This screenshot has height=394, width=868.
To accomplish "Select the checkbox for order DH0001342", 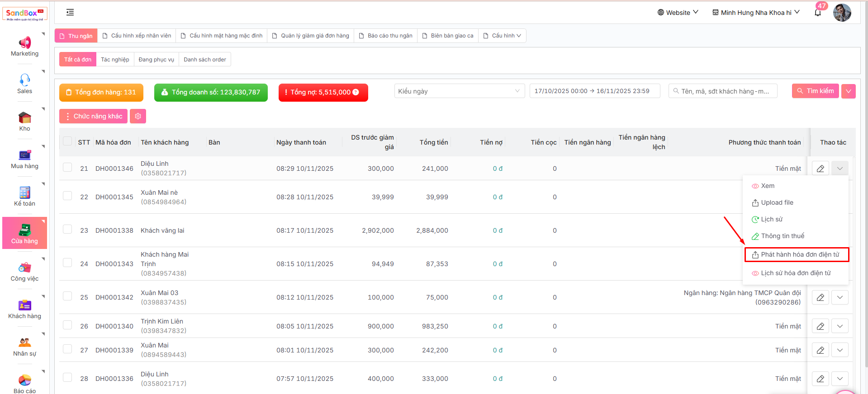I will pos(67,296).
